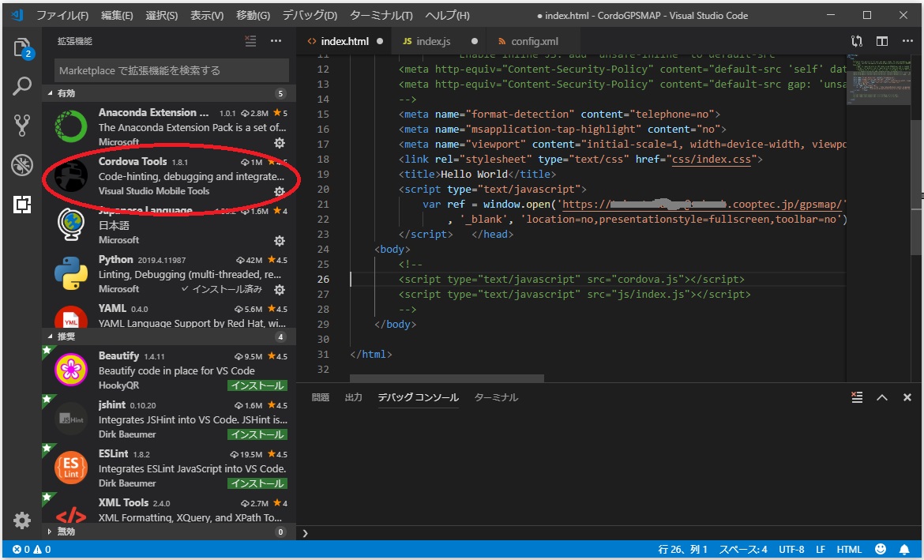
Task: Maximize the panel with the chevron up
Action: (x=882, y=397)
